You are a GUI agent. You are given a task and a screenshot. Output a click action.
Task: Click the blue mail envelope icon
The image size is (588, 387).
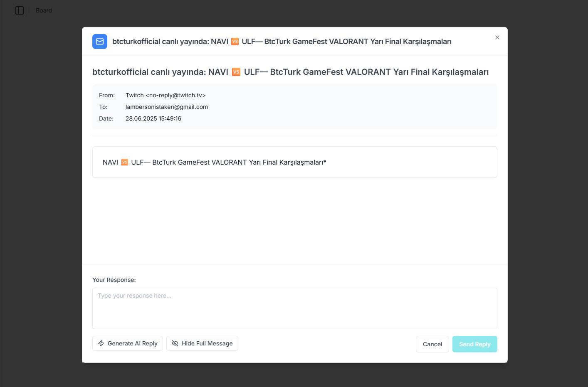click(x=100, y=42)
